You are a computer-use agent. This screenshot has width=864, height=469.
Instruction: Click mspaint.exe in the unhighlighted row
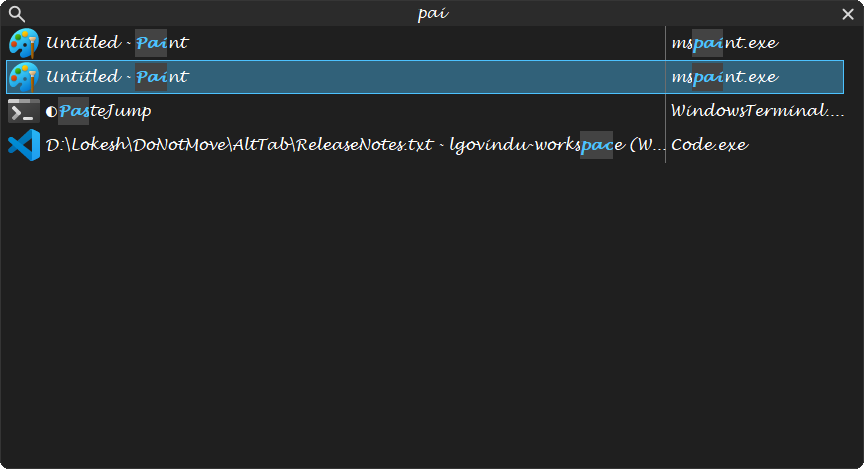[x=724, y=43]
